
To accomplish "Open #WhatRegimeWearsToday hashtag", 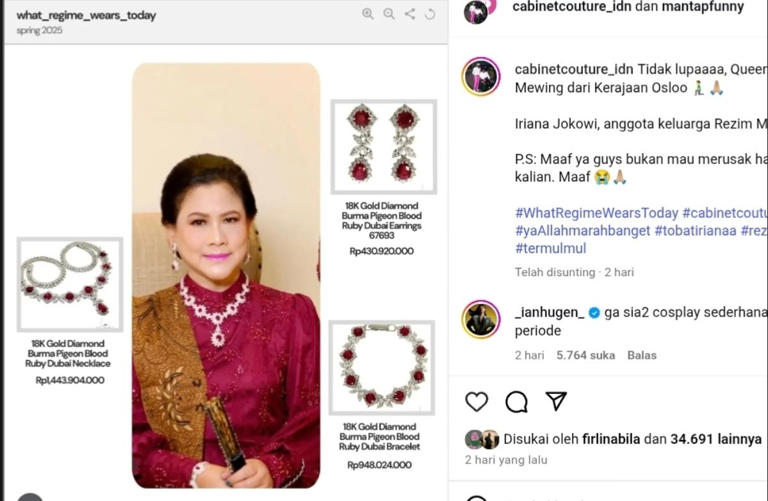I will coord(597,213).
